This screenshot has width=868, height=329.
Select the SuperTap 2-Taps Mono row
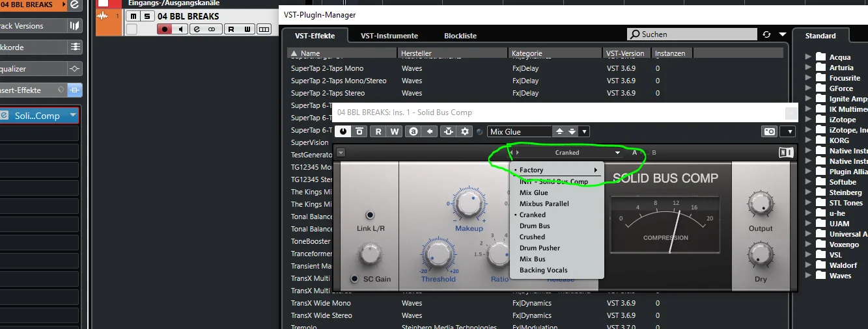point(534,68)
